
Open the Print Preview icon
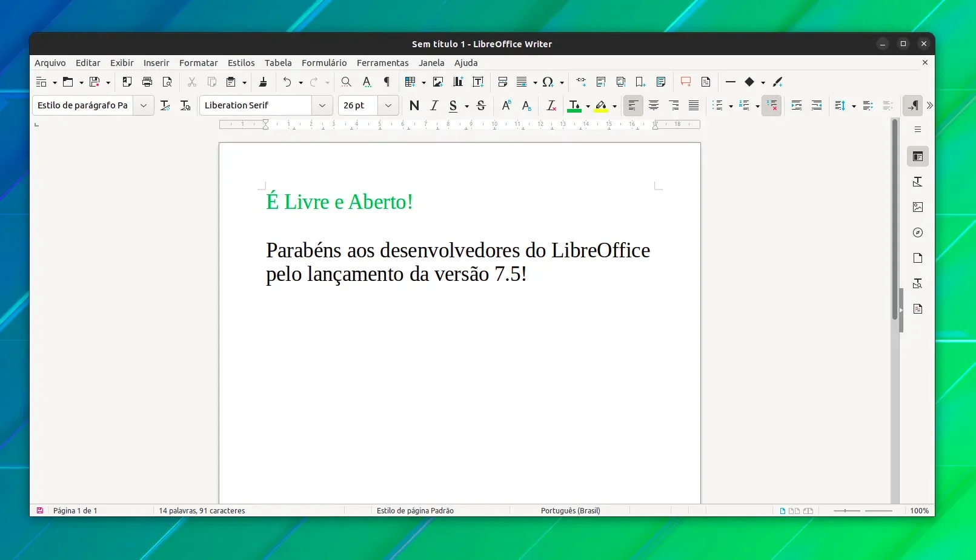click(167, 82)
